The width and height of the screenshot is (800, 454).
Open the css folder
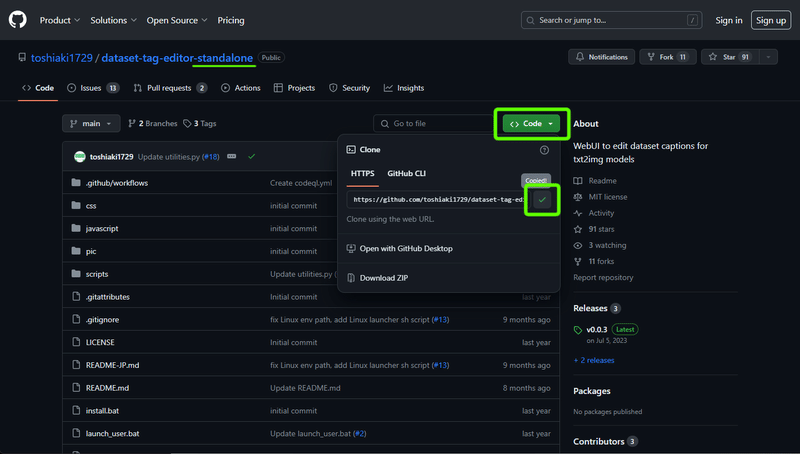click(91, 206)
